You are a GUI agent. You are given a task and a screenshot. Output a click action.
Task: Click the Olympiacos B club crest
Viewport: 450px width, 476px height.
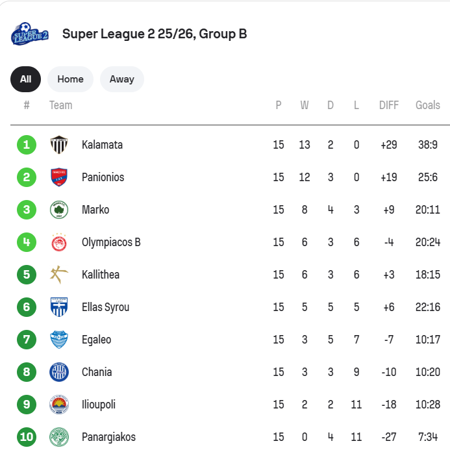tap(59, 242)
